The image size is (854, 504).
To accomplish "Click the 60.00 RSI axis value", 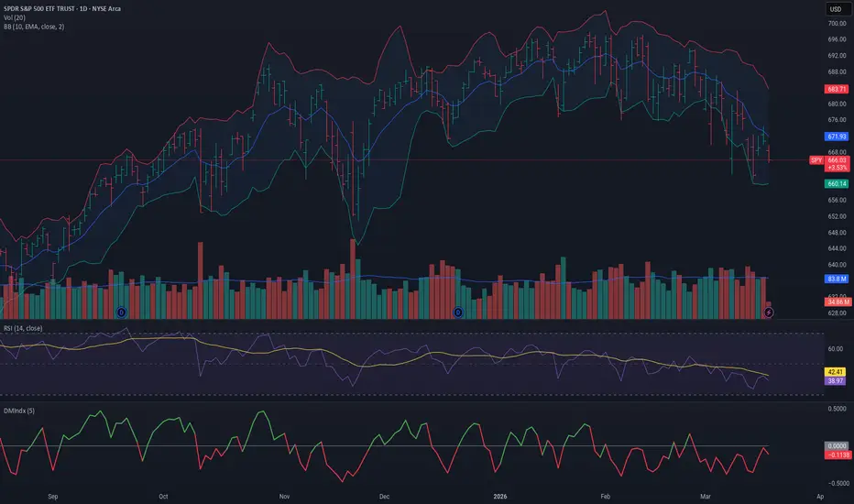I will pyautogui.click(x=835, y=349).
